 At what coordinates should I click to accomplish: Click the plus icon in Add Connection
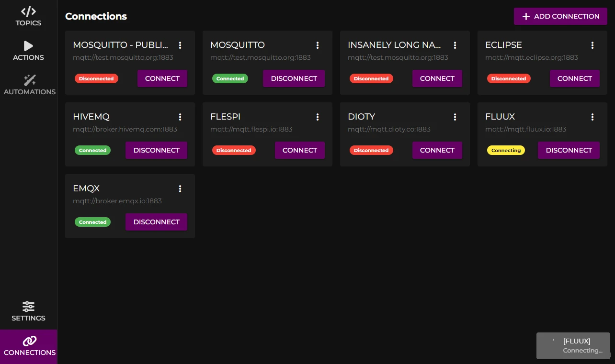tap(526, 16)
